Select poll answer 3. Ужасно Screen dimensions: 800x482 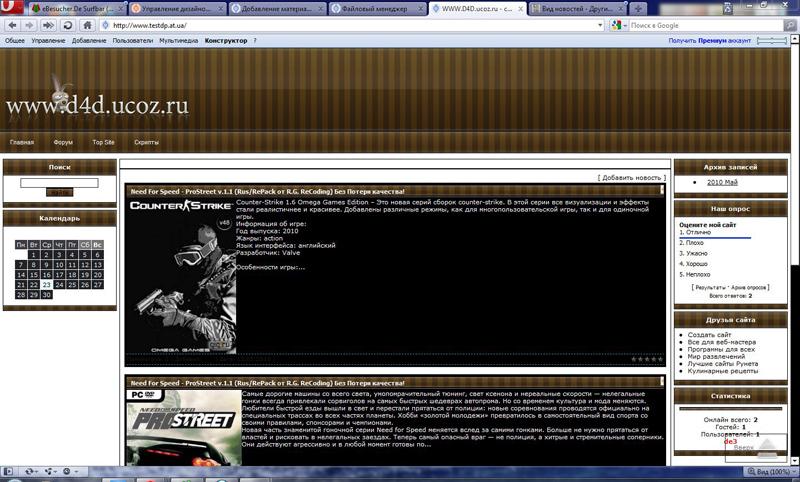[x=693, y=253]
